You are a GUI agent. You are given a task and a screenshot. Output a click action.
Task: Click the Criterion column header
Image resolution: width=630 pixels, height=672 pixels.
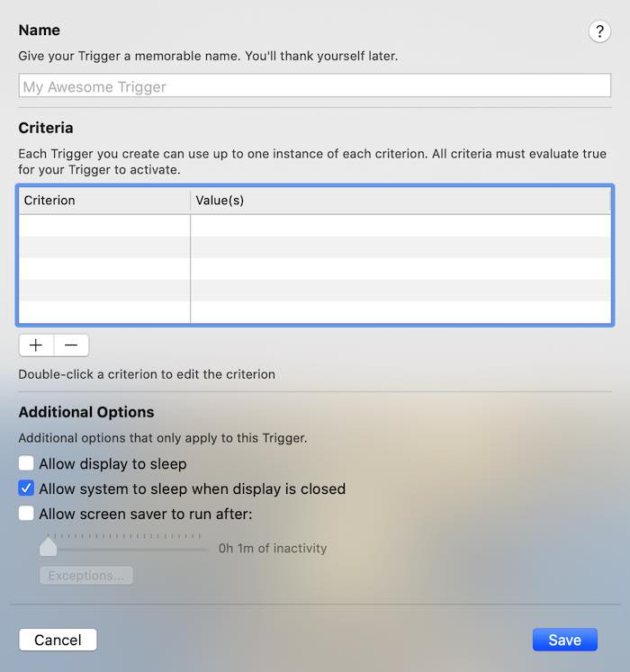(x=103, y=201)
